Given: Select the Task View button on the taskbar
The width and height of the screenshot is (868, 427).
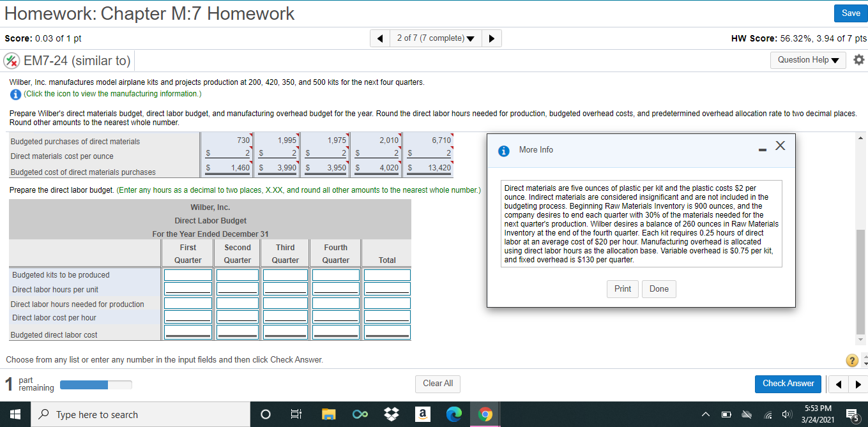Looking at the screenshot, I should pyautogui.click(x=295, y=414).
